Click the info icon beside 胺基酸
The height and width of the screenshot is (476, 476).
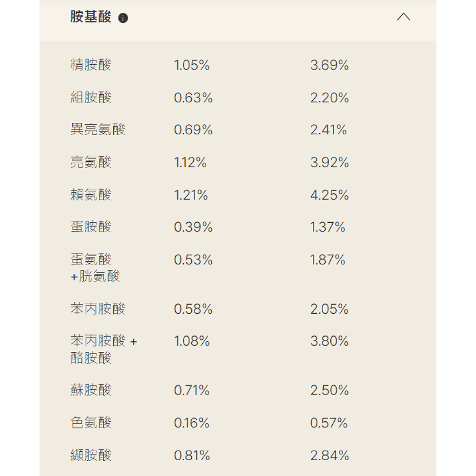point(123,19)
